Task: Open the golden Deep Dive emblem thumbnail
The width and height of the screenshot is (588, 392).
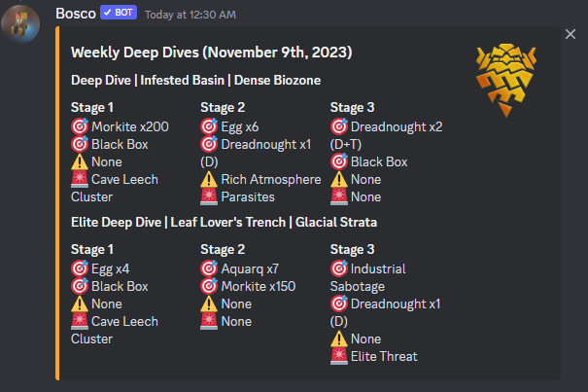Action: (x=506, y=80)
